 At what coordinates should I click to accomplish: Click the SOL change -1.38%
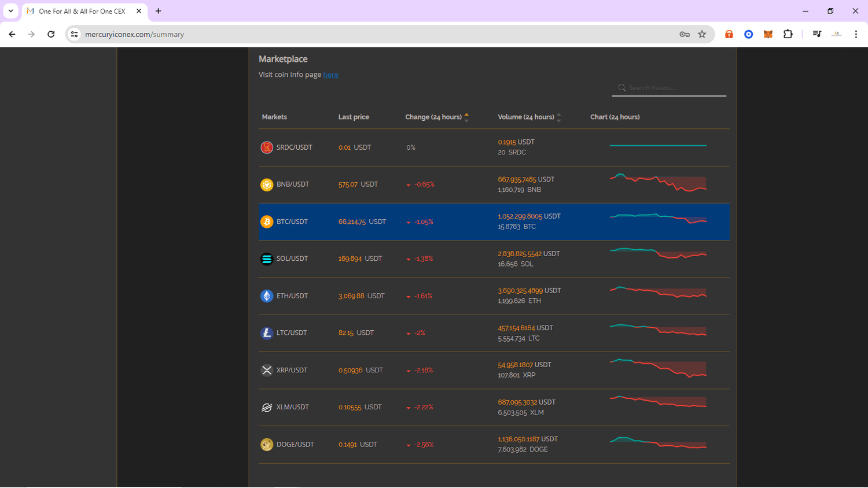(420, 259)
